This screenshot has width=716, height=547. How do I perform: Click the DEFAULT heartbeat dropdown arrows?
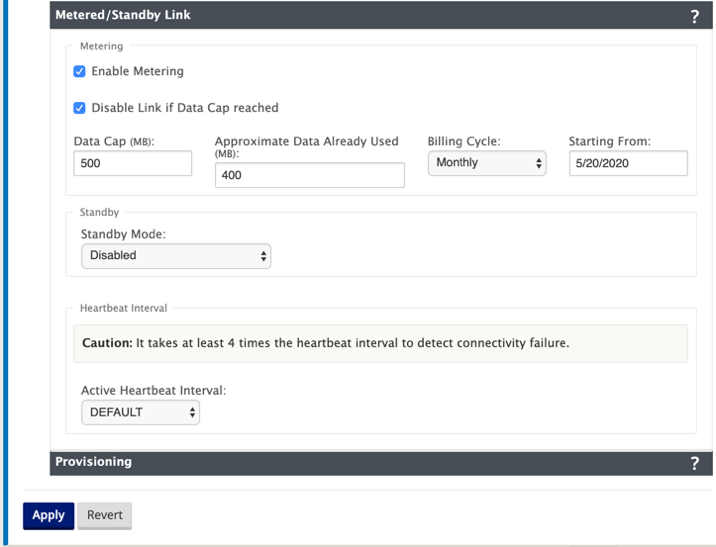tap(192, 412)
